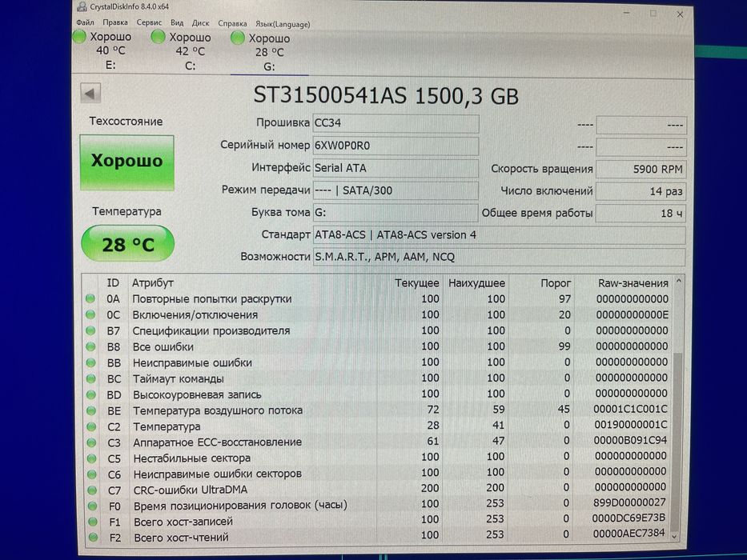Click green status circle for disk E:
Viewport: 747px width, 560px height.
tap(79, 36)
